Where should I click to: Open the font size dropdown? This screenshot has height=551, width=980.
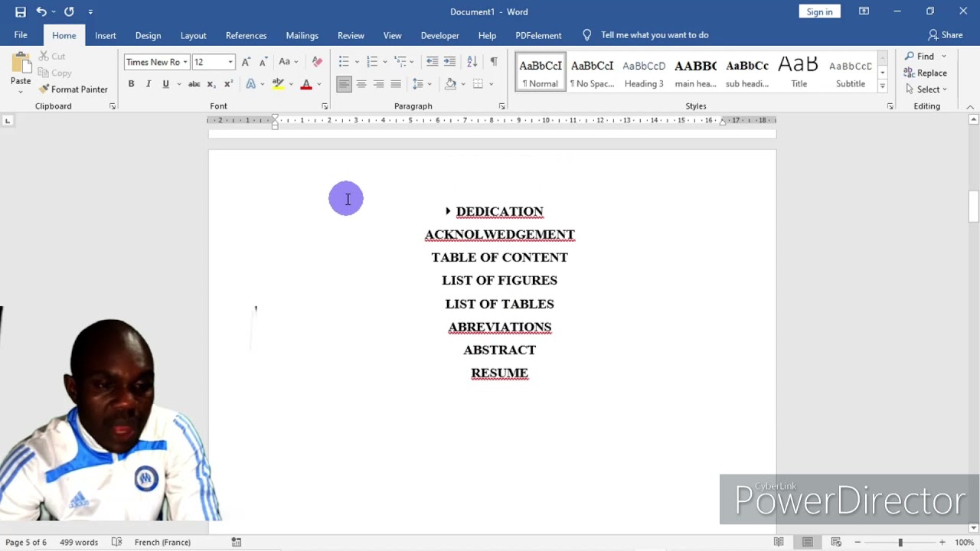(230, 62)
